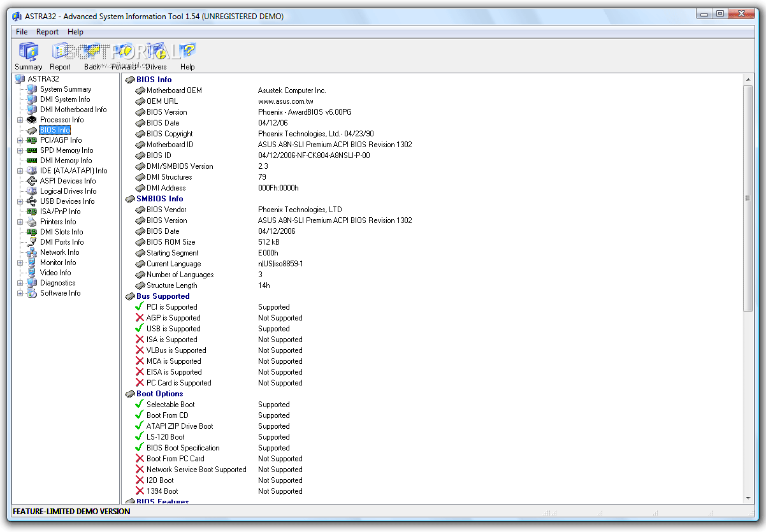This screenshot has width=766, height=532.
Task: Click the ISA/PnP Info card icon
Action: coord(32,212)
